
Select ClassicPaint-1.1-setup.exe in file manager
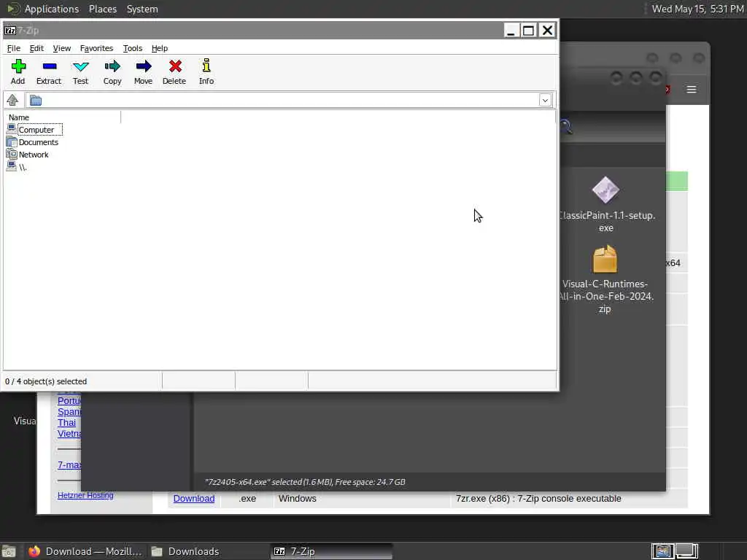[x=605, y=204]
